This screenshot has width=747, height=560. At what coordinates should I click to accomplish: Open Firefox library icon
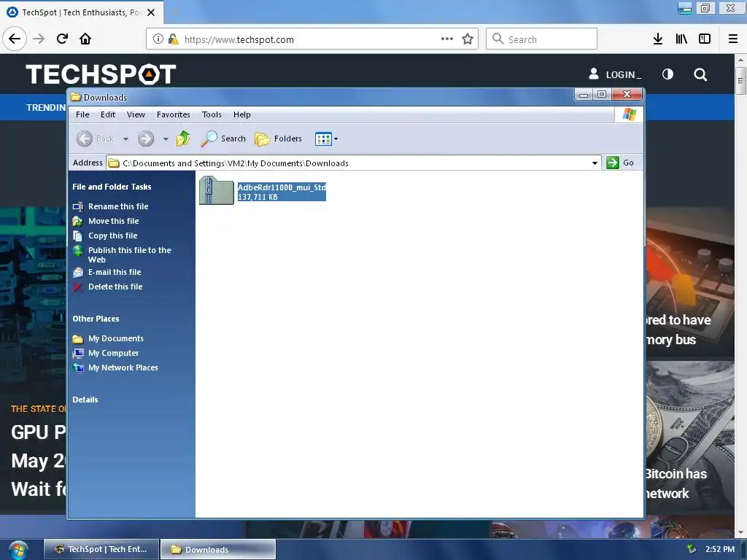coord(681,39)
